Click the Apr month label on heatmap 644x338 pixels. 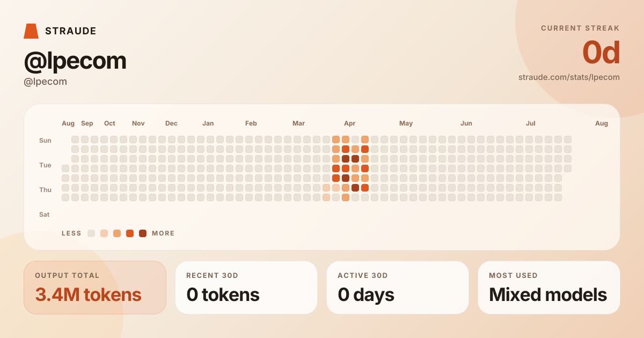tap(350, 123)
